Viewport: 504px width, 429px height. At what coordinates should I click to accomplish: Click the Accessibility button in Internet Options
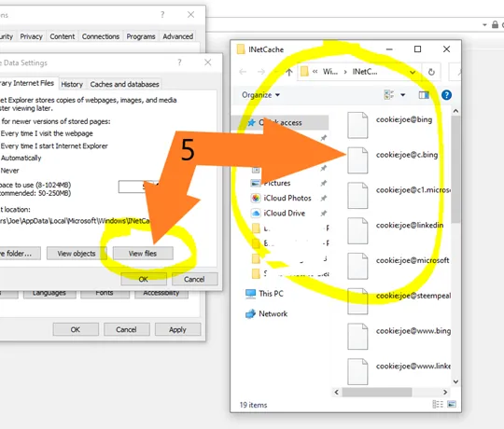[161, 295]
